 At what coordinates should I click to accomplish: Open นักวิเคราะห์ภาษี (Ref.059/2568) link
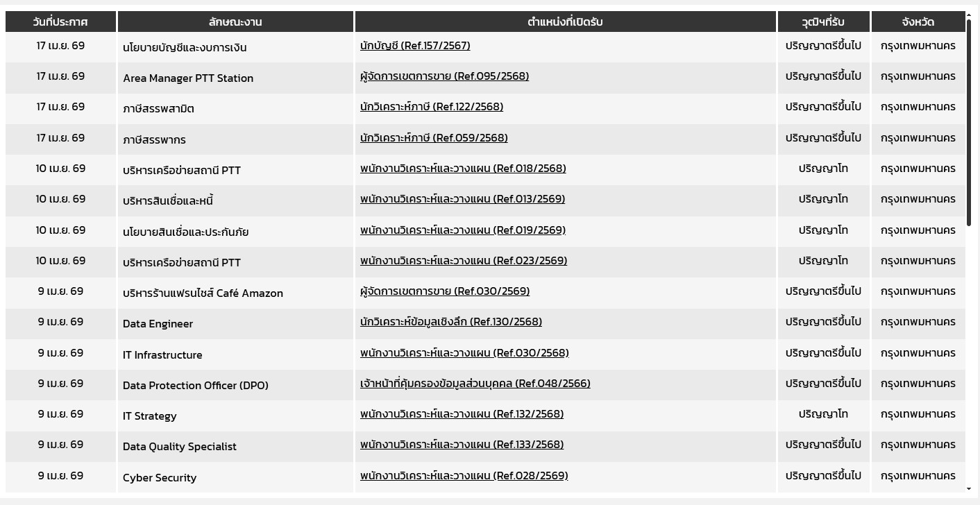pos(434,138)
